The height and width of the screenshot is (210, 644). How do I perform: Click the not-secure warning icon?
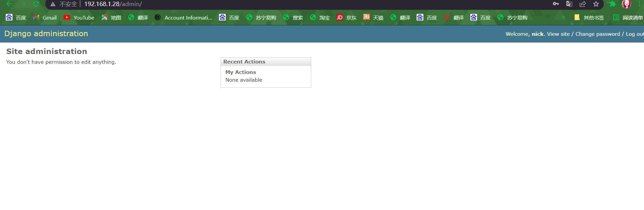53,4
